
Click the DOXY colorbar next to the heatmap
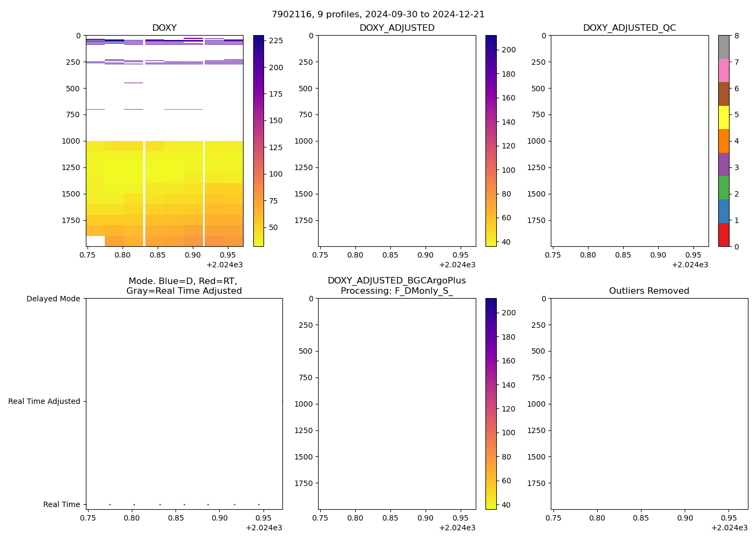click(x=259, y=140)
